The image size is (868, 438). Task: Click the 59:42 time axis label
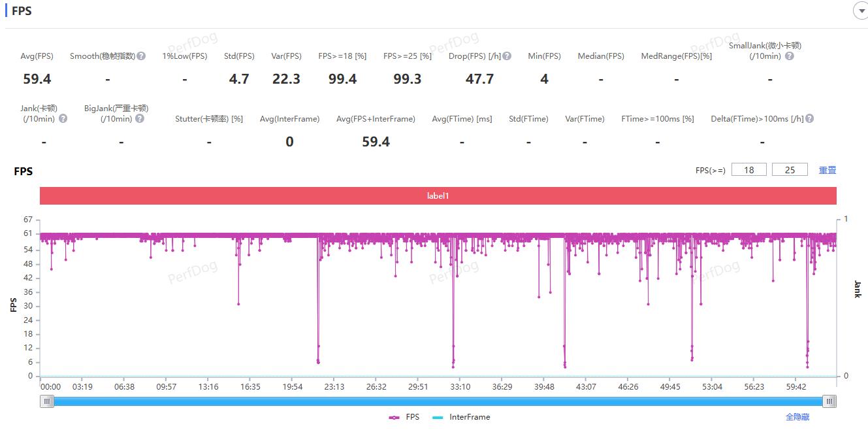796,387
